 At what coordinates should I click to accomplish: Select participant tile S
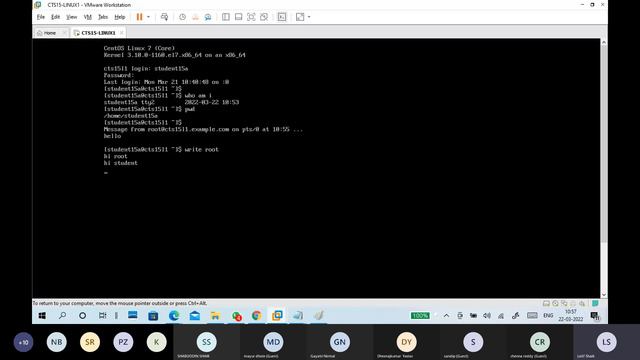click(473, 342)
